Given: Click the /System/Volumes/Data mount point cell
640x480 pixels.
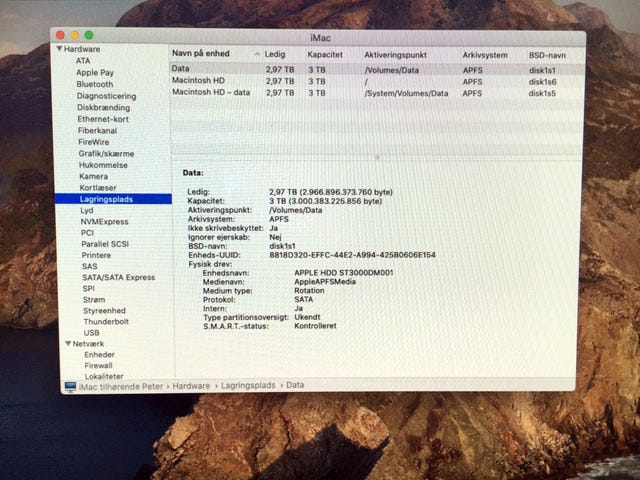Looking at the screenshot, I should [406, 93].
